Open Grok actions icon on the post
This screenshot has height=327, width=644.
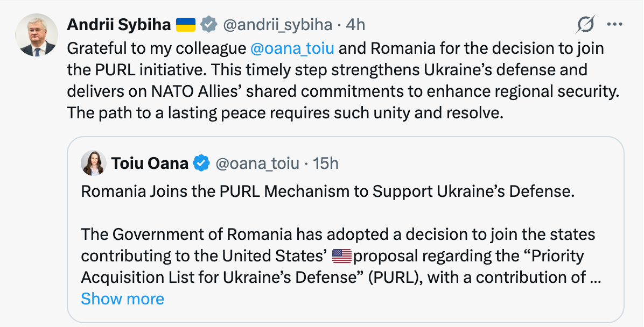pos(585,24)
